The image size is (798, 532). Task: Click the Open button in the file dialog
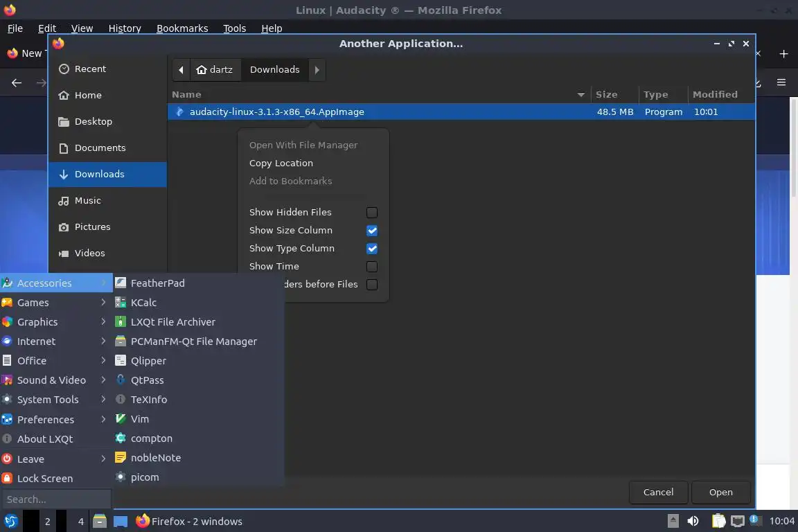720,493
